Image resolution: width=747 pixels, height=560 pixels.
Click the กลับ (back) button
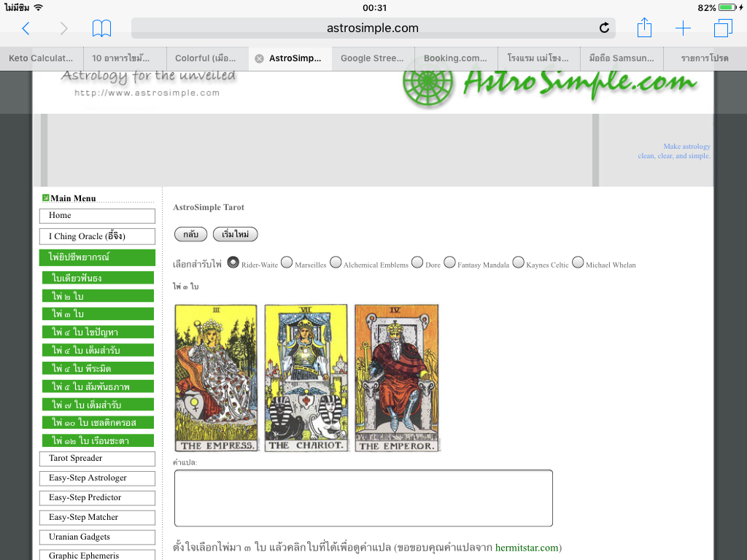coord(190,234)
